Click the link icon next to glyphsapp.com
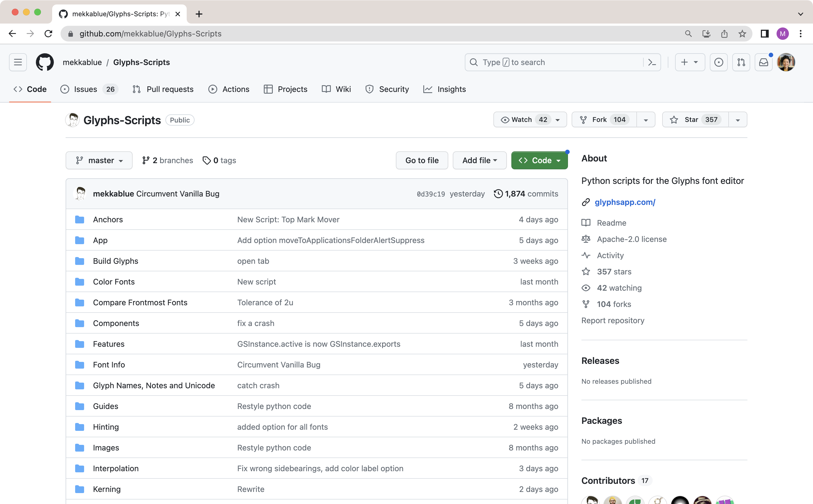The image size is (813, 504). click(586, 202)
